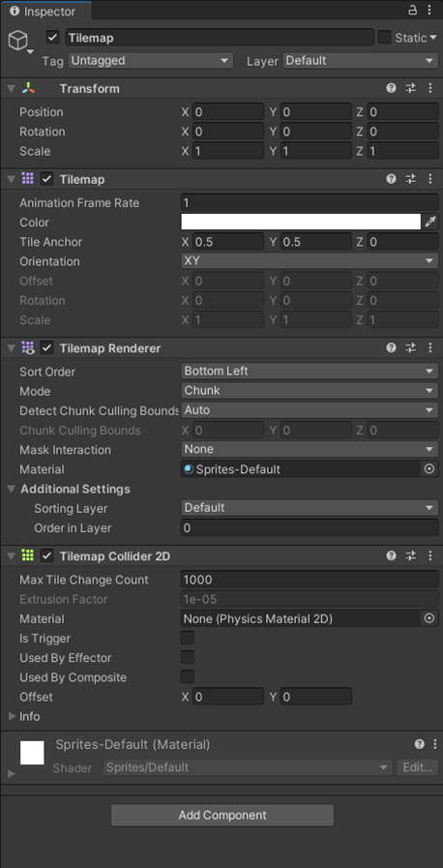Click the GameObject cube icon selector
This screenshot has height=868, width=443.
pos(18,41)
